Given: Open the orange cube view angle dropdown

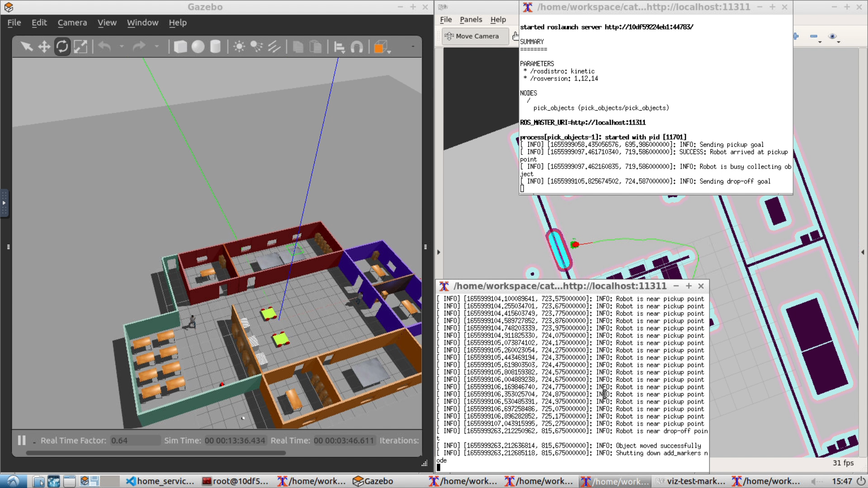Looking at the screenshot, I should tap(382, 47).
